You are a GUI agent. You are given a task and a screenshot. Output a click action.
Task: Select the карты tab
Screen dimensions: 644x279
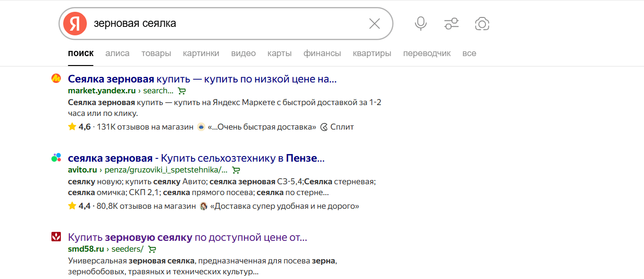[x=279, y=53]
